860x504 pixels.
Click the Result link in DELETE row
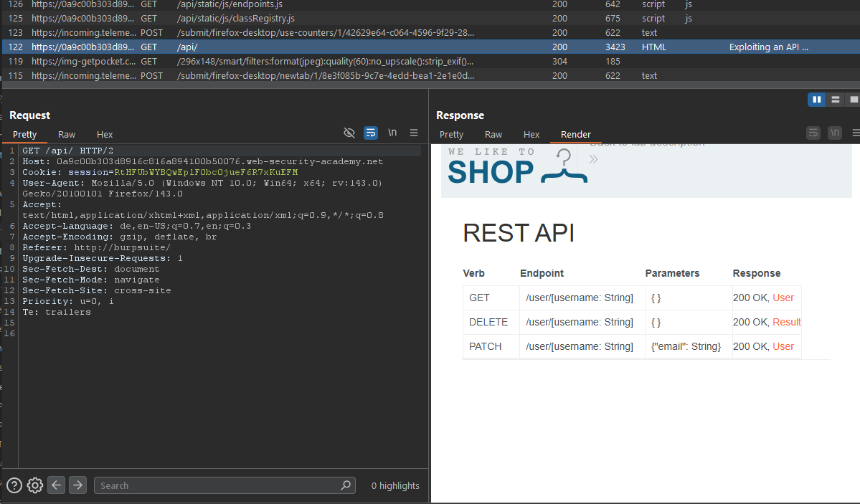click(x=786, y=322)
